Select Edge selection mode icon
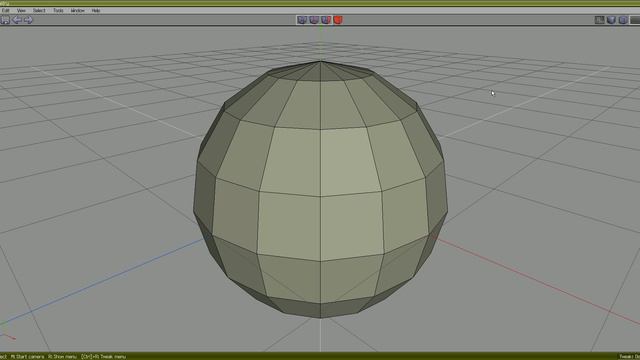Viewport: 640px width, 360px height. [314, 20]
